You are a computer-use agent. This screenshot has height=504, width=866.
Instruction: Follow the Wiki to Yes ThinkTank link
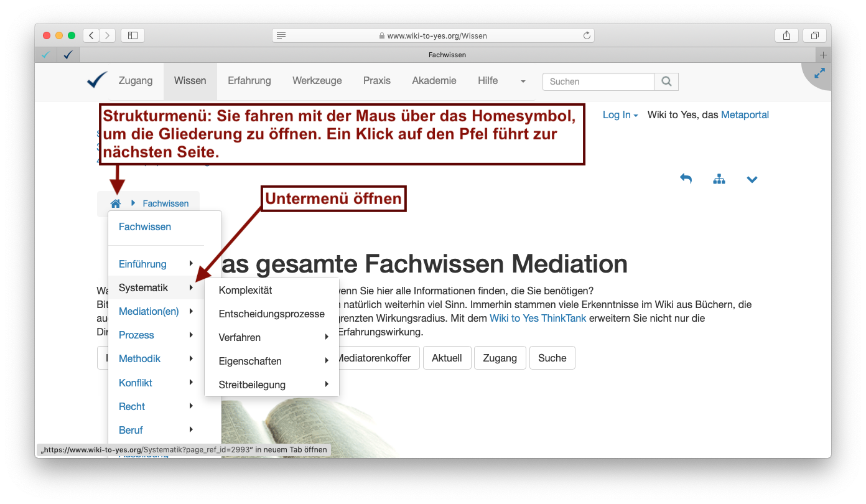pyautogui.click(x=538, y=318)
